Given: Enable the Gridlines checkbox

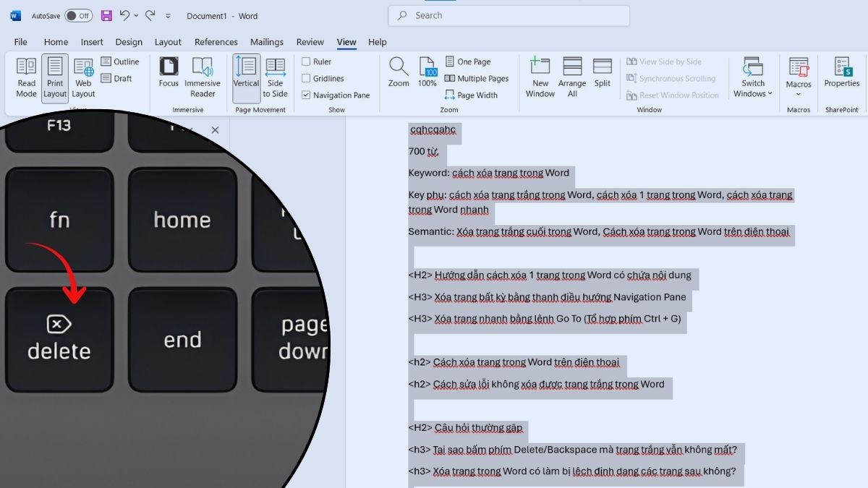Looking at the screenshot, I should (x=306, y=78).
